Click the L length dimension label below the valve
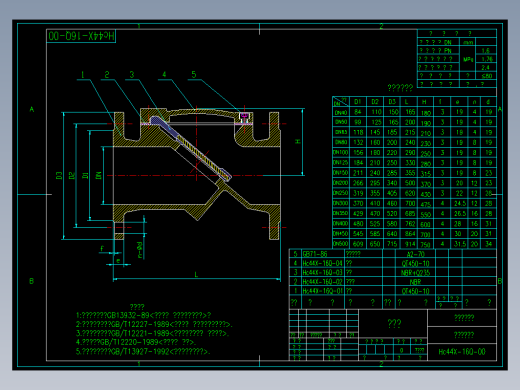Screen dimensions: 520x390 pos(196,275)
